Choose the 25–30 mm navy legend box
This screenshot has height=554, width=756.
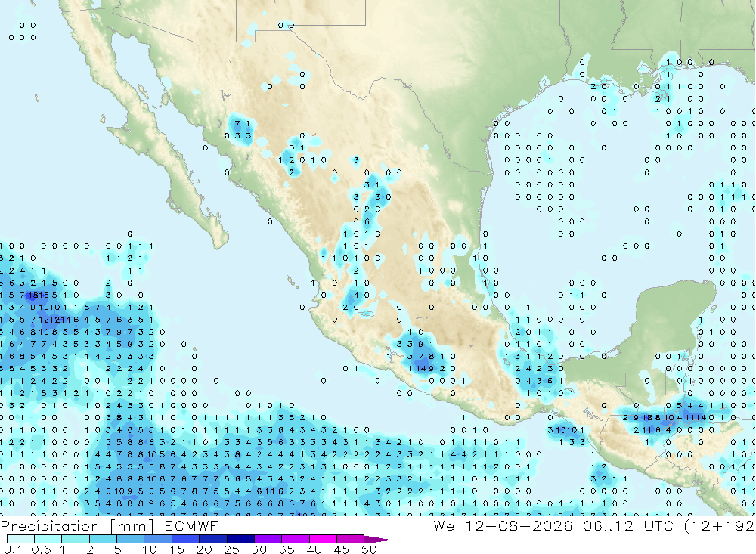pyautogui.click(x=240, y=539)
